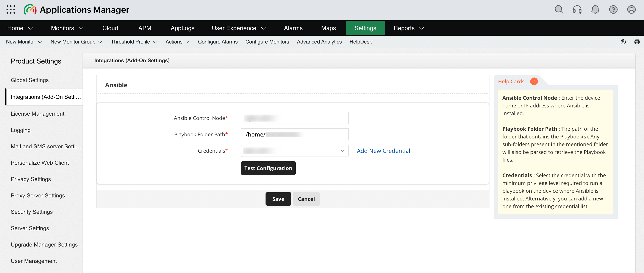Click Configure Alarms link
The width and height of the screenshot is (644, 273).
click(218, 42)
